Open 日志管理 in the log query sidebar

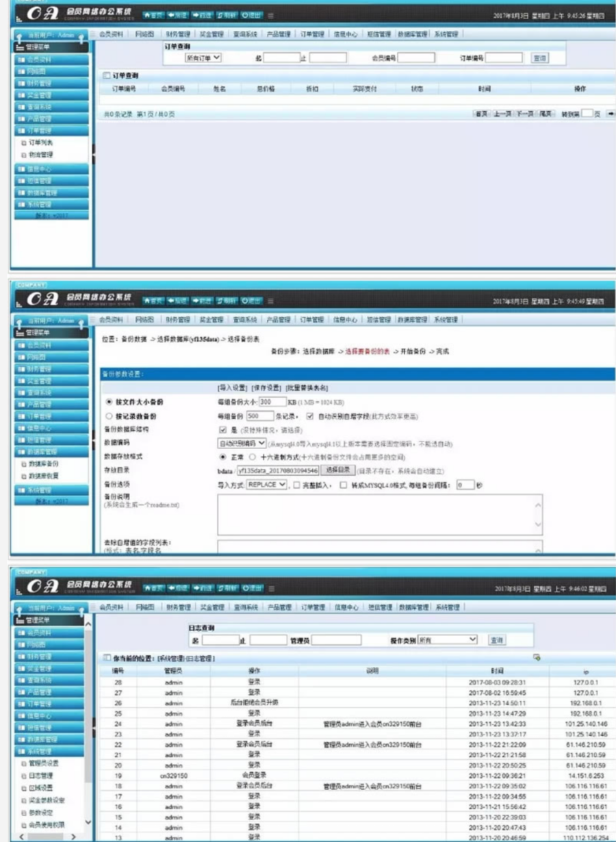pos(40,775)
